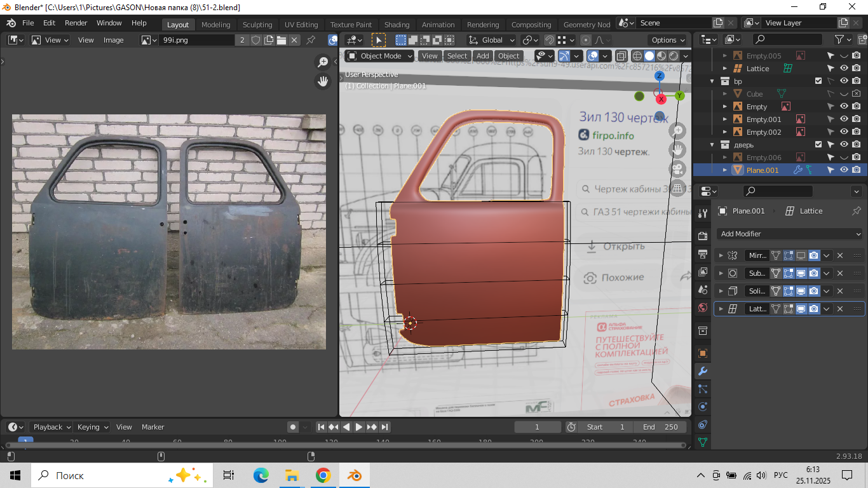Open the Render menu

point(76,23)
